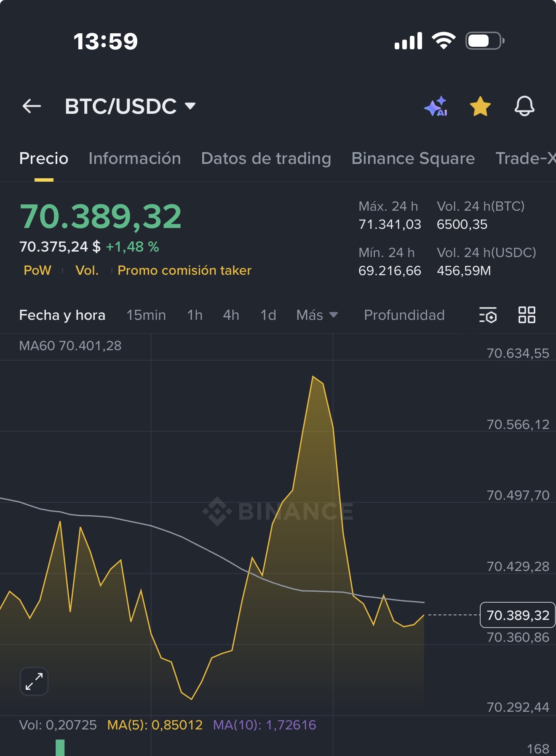Switch chart to Profundidad view
This screenshot has width=556, height=756.
(404, 315)
